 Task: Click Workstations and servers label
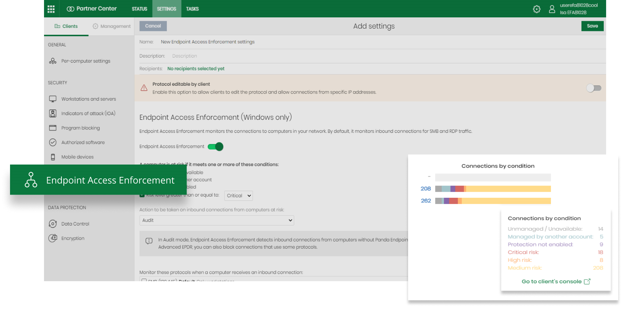[x=88, y=99]
